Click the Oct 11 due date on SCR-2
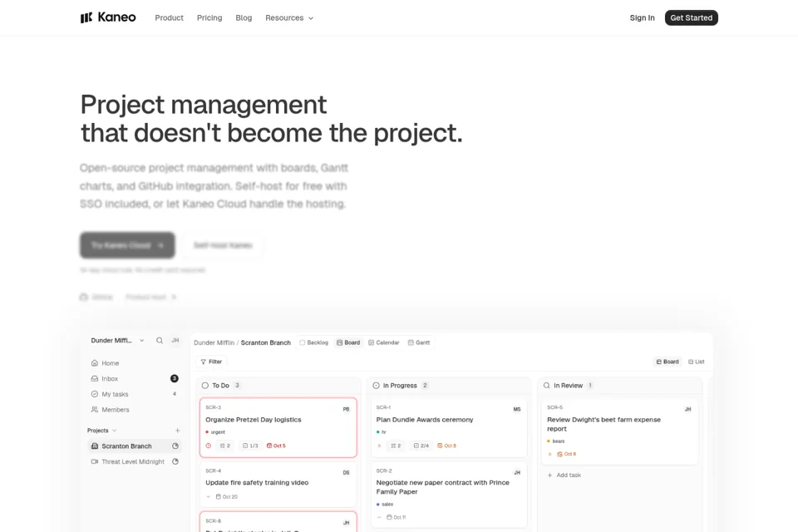Image resolution: width=798 pixels, height=532 pixels. pyautogui.click(x=396, y=517)
